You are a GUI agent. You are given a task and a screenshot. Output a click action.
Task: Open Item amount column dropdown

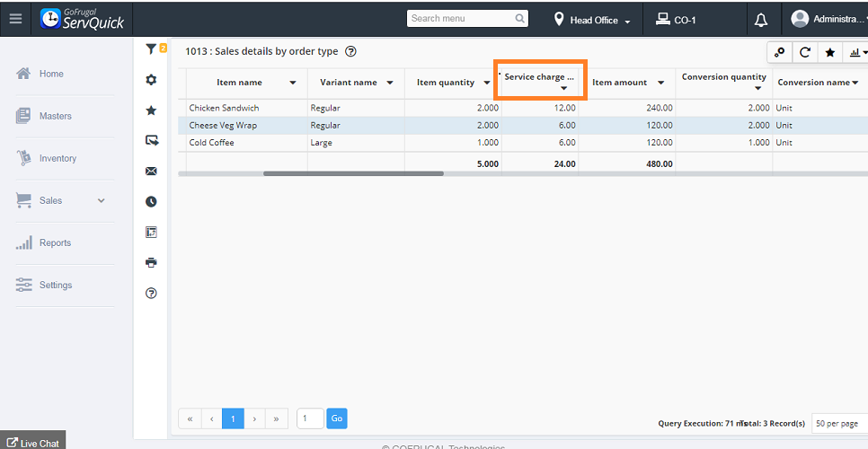pyautogui.click(x=660, y=83)
